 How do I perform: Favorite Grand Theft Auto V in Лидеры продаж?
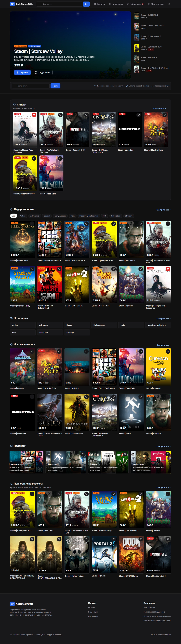click(x=59, y=224)
